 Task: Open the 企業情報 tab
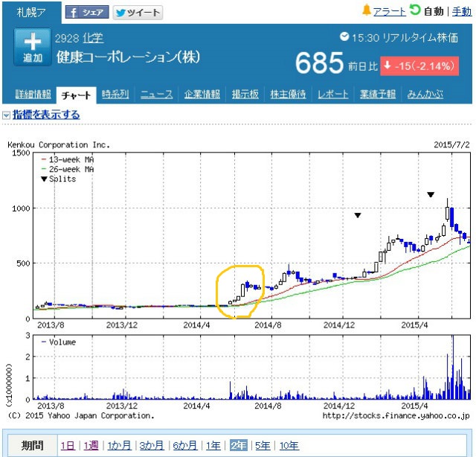tap(202, 95)
